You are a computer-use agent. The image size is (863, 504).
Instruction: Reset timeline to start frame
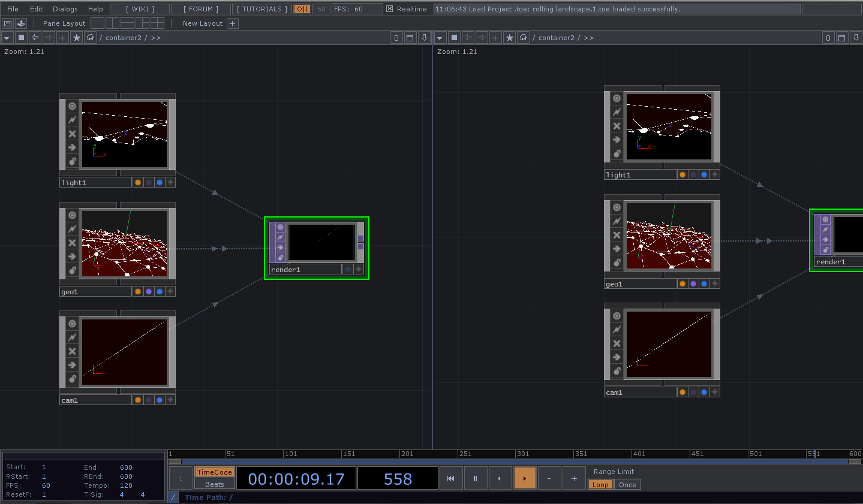[x=450, y=478]
